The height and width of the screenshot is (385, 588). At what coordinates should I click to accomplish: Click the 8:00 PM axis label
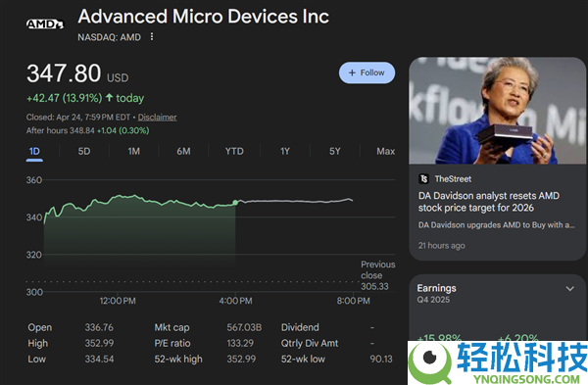coord(353,301)
